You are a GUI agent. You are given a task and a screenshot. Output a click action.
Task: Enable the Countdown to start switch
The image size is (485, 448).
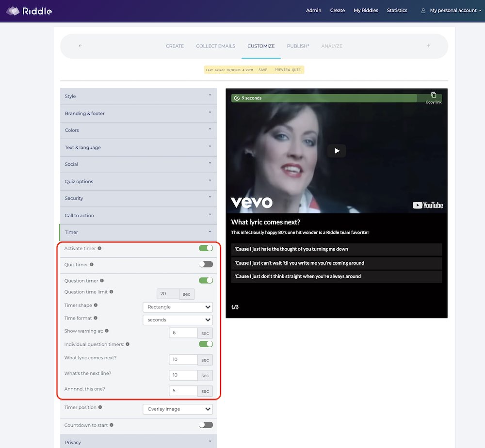pyautogui.click(x=206, y=425)
